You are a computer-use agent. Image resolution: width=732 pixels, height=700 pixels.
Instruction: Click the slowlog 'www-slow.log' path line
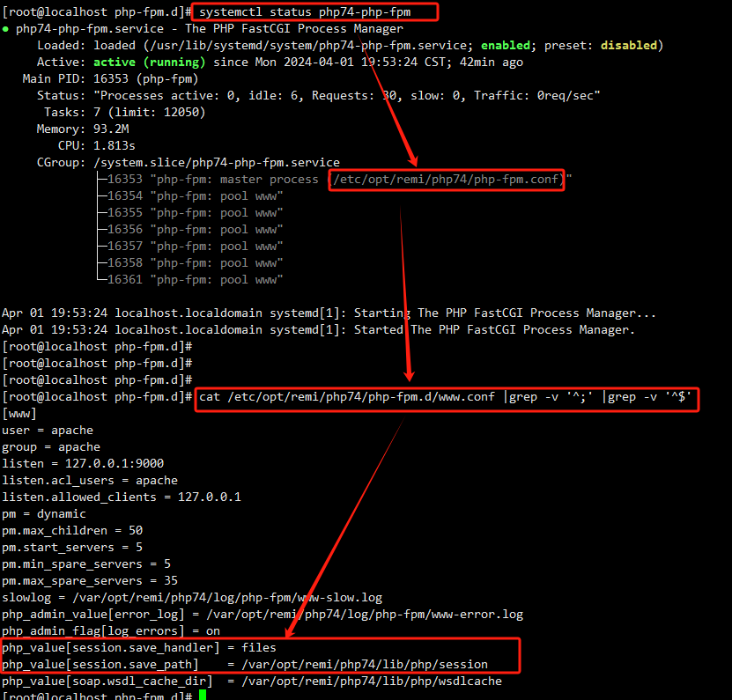192,598
